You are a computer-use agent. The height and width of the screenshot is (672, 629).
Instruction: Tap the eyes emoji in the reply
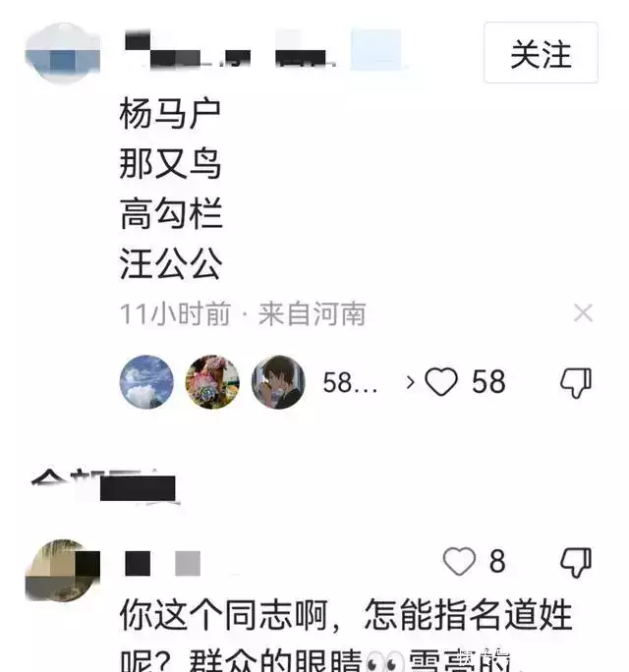[x=384, y=660]
